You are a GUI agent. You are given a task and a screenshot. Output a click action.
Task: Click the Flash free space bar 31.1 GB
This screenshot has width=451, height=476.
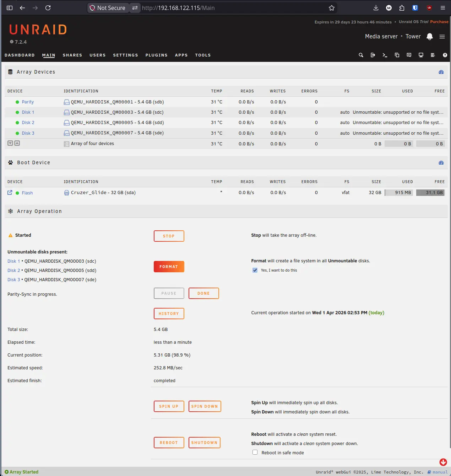[x=430, y=193]
